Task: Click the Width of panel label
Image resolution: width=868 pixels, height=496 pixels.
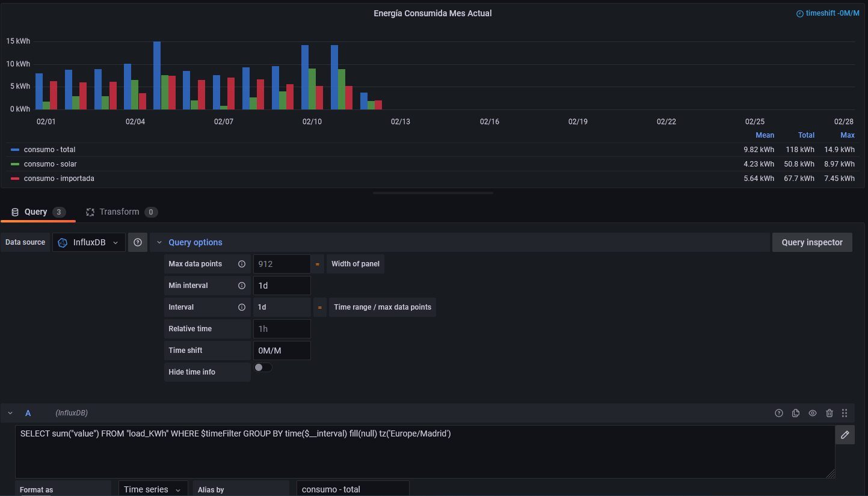Action: [355, 264]
